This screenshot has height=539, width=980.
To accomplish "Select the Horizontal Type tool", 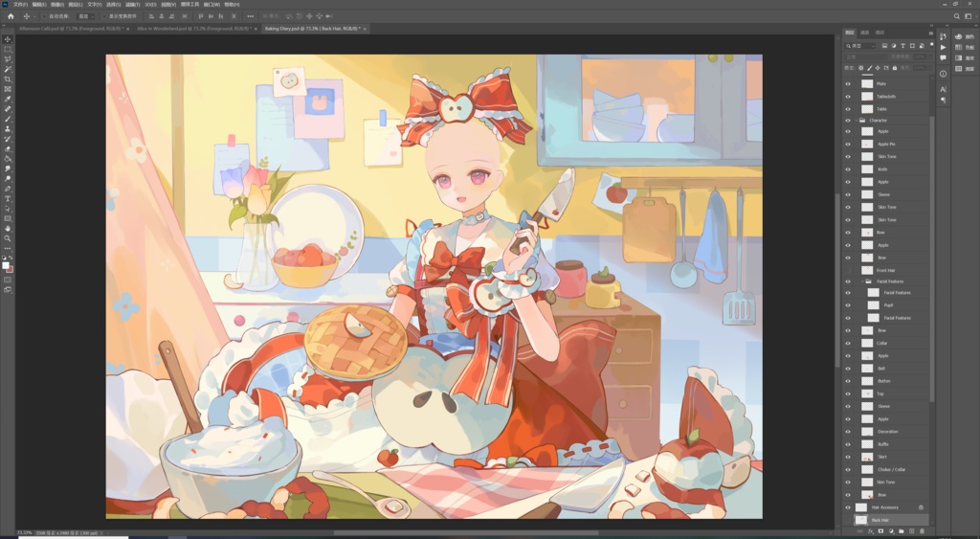I will tap(8, 199).
